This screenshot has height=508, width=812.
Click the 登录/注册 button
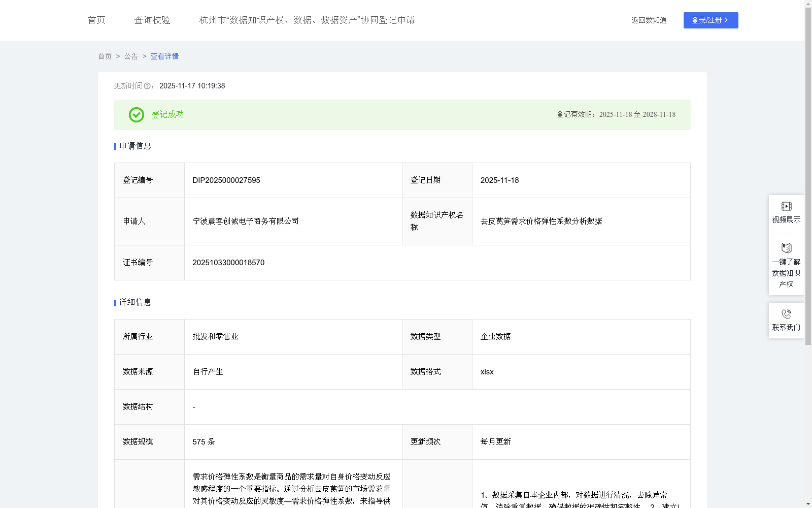coord(710,20)
